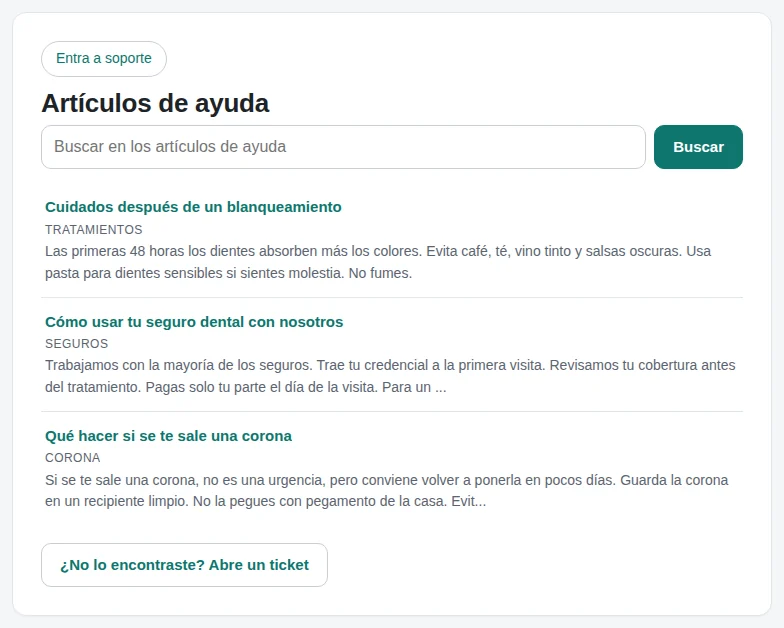The width and height of the screenshot is (784, 628).
Task: Open article 'Qué hacer si se te sale una corona'
Action: pos(168,436)
